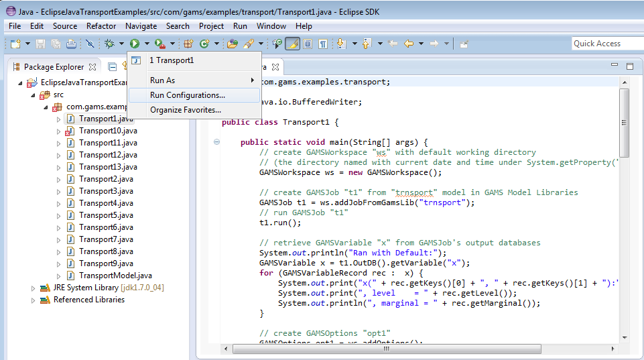Screen dimensions: 644x360
Task: Toggle Block Selection Mode button
Action: click(308, 44)
